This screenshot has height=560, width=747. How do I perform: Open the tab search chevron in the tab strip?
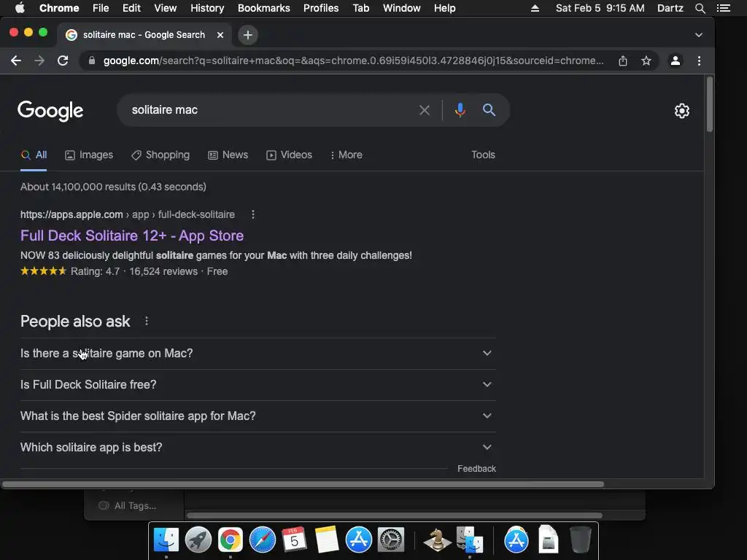click(698, 35)
